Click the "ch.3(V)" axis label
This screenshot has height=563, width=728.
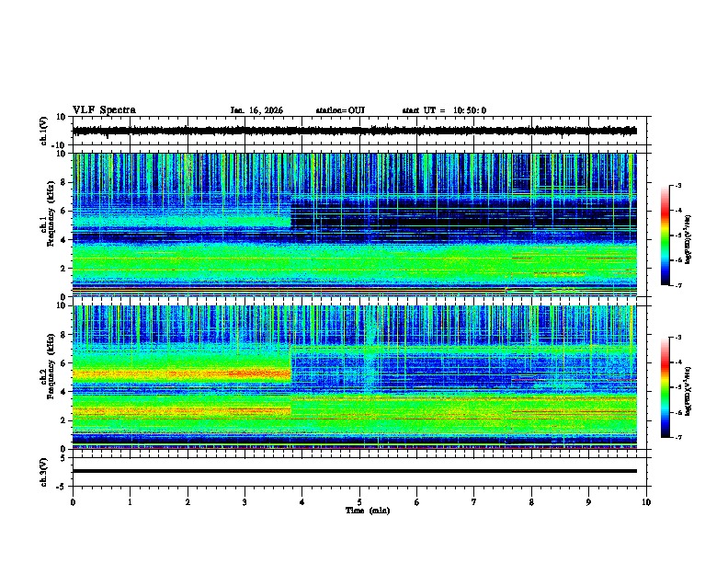click(x=44, y=472)
